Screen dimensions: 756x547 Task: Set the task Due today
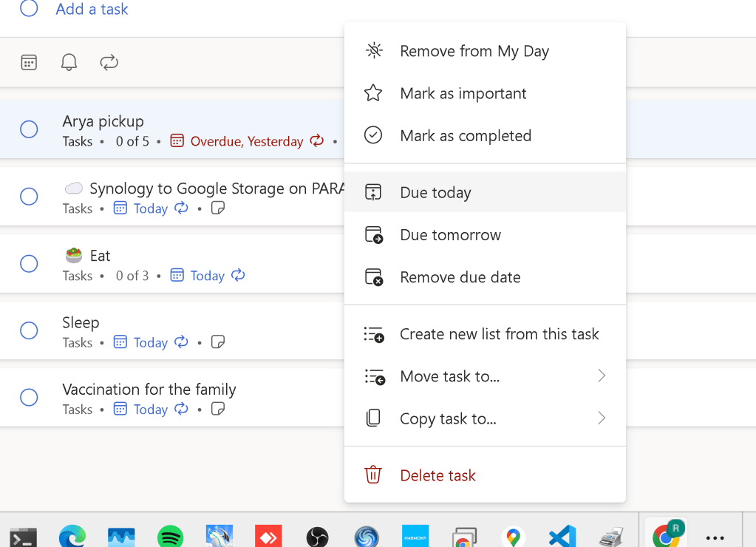(485, 192)
